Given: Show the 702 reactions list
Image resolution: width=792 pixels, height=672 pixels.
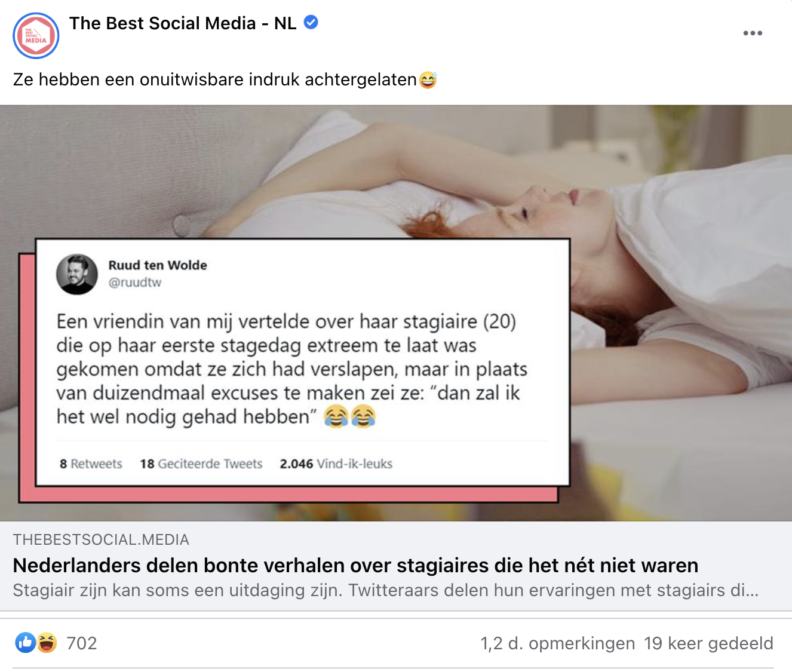Looking at the screenshot, I should click(x=82, y=643).
